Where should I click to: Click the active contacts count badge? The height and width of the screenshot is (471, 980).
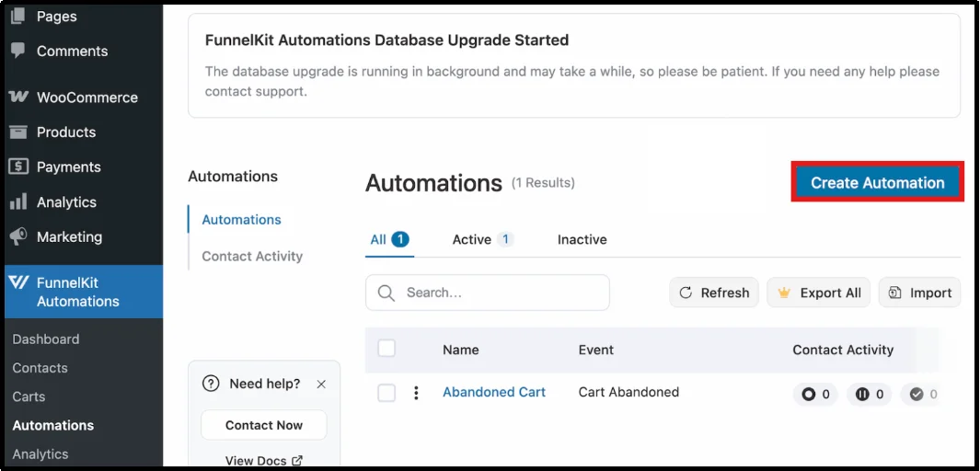click(815, 394)
